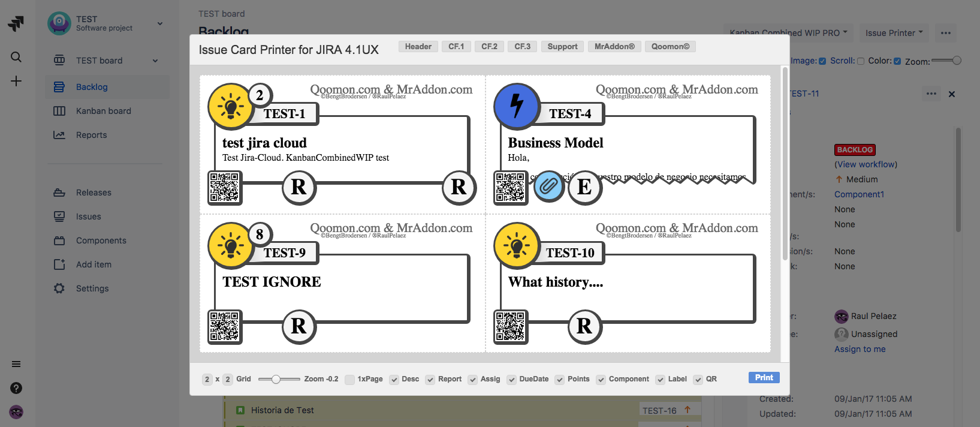
Task: Click the Jira logo icon in sidebar
Action: click(16, 23)
